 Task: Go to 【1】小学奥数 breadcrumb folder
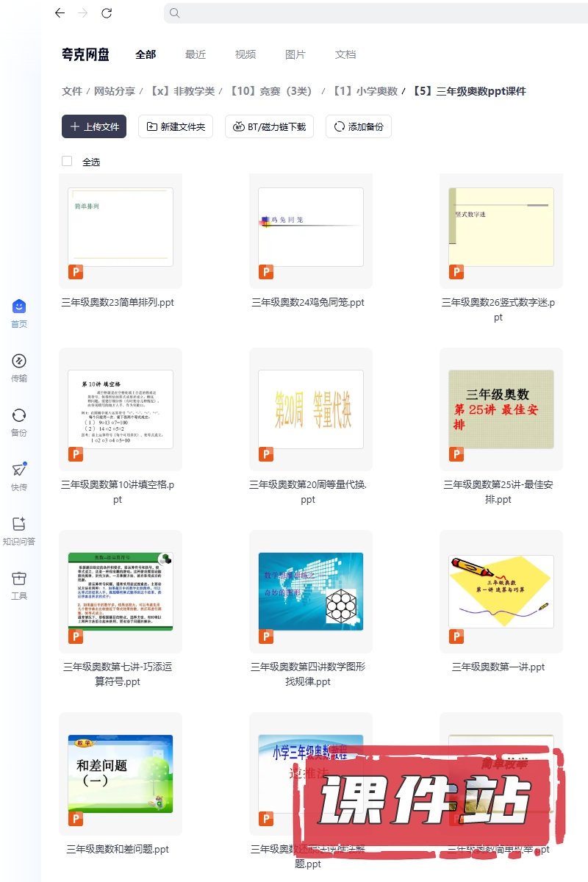pos(365,91)
